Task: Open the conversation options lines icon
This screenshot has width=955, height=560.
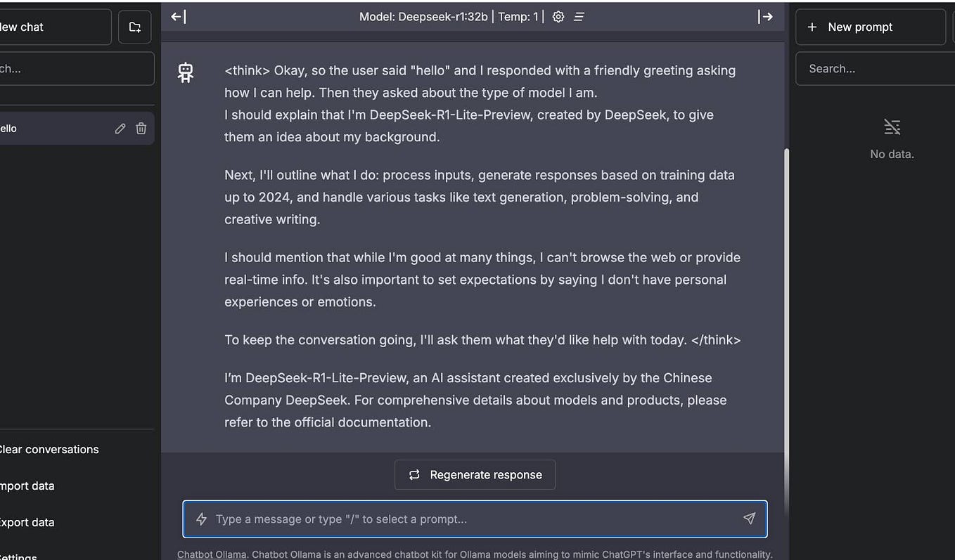Action: [x=579, y=16]
